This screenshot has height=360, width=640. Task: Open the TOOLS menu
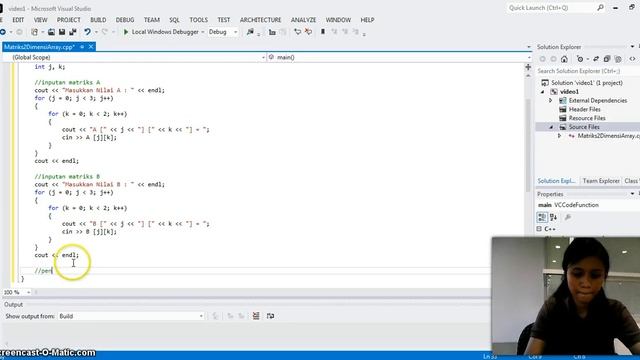point(198,20)
